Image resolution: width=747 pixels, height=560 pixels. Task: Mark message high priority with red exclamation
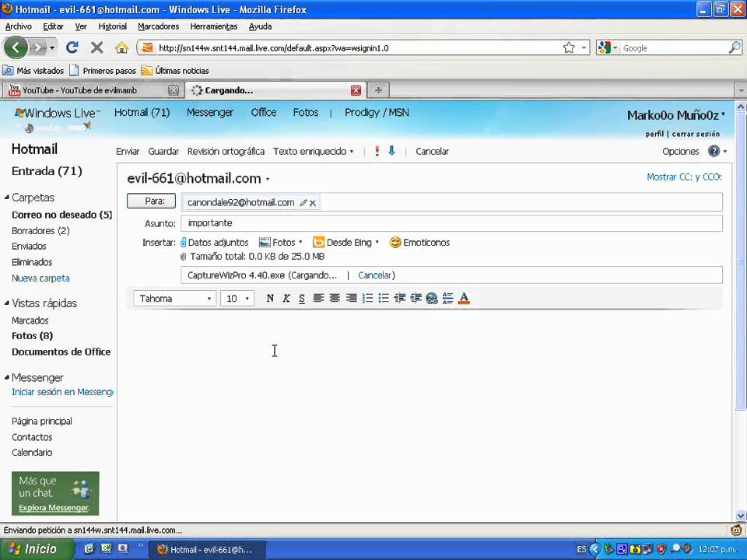pyautogui.click(x=377, y=151)
